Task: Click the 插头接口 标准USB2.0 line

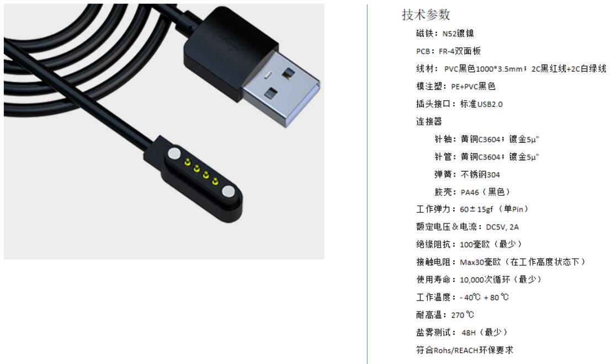Action: coord(459,104)
